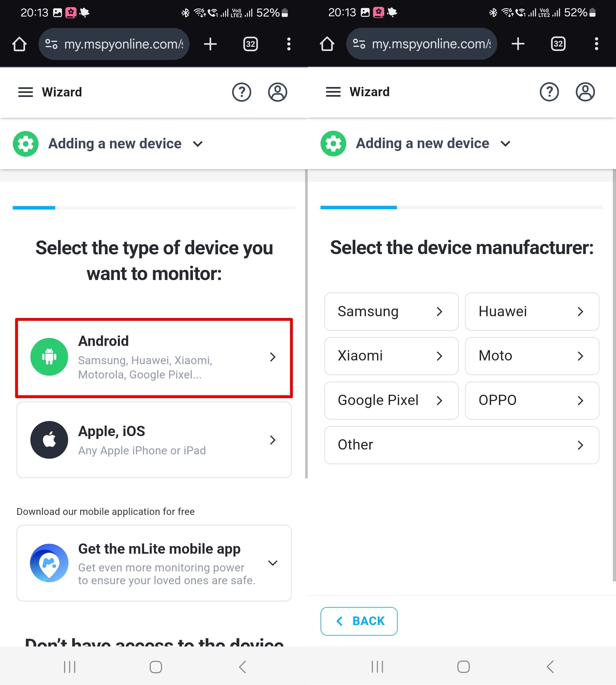Tap the mLite app logo icon

tap(49, 563)
